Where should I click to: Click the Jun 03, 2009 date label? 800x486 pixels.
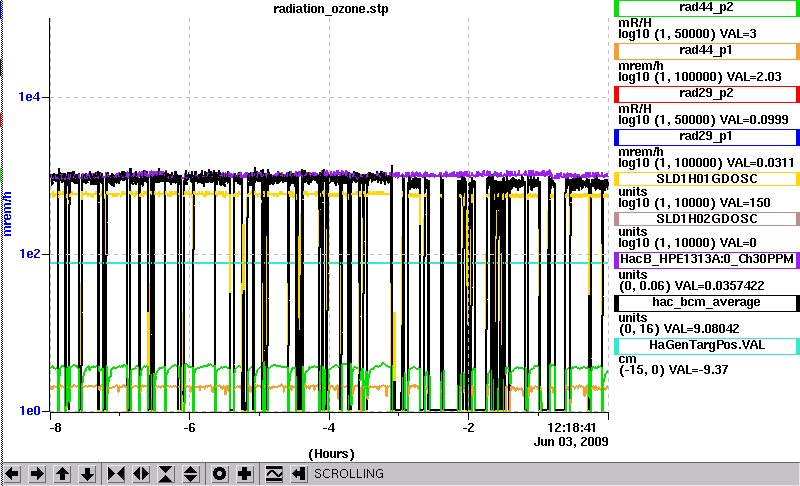pos(571,442)
